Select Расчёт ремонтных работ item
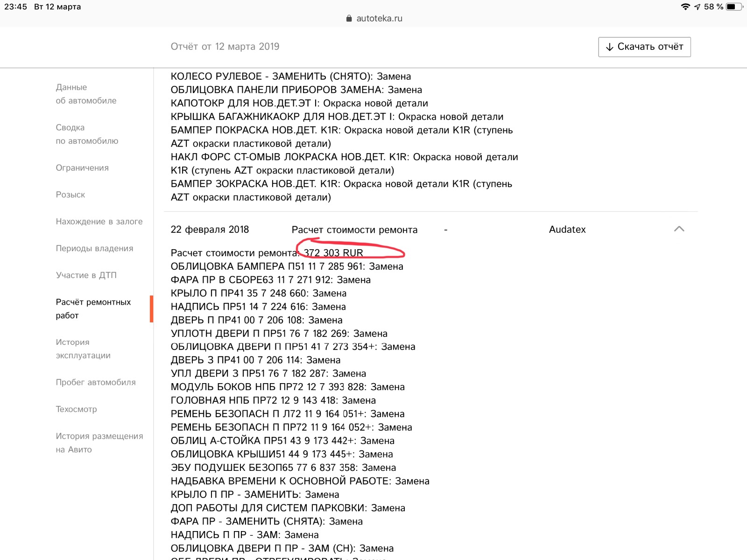747x560 pixels. pos(93,308)
